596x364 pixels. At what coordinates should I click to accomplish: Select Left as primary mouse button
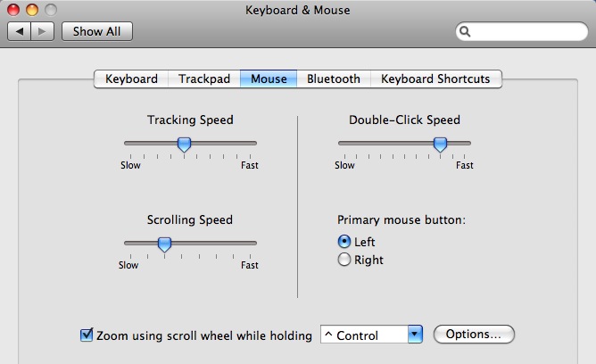coord(344,241)
